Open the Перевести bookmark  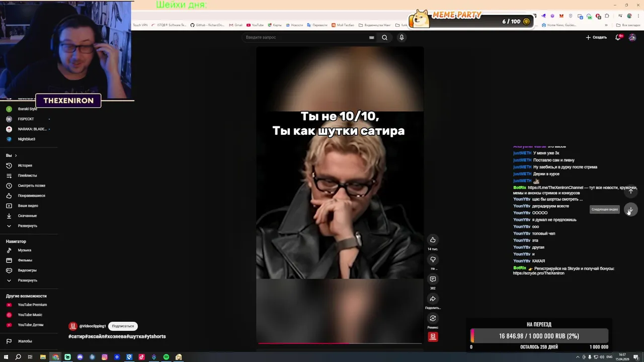point(317,25)
